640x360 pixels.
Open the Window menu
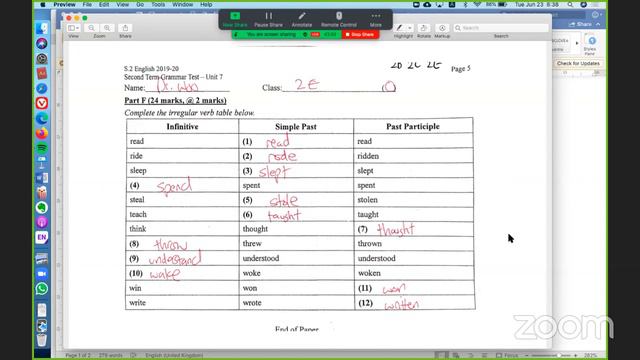(182, 4)
